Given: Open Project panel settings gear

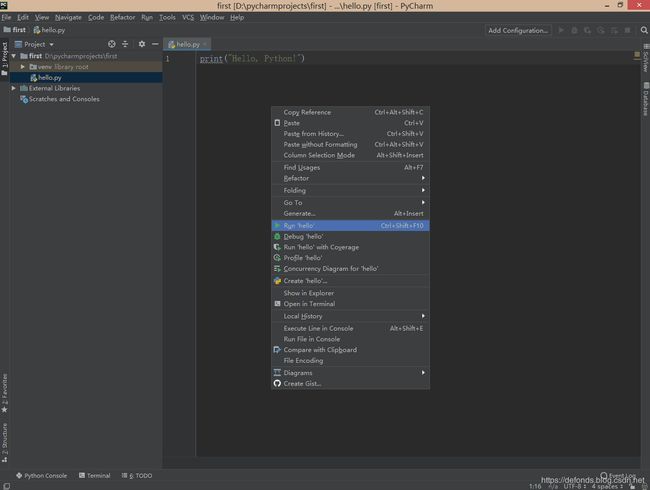Looking at the screenshot, I should coord(142,44).
